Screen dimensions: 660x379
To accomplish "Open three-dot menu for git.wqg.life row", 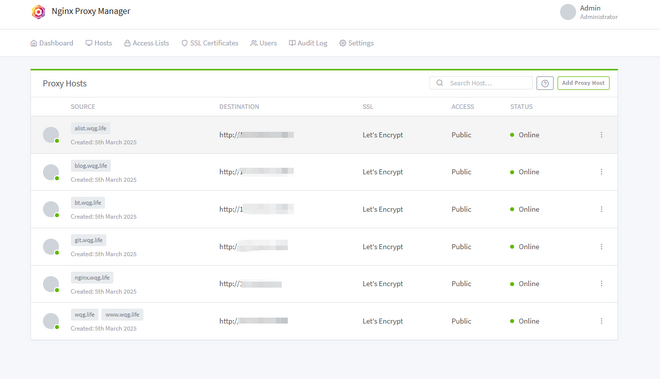I will click(x=601, y=246).
